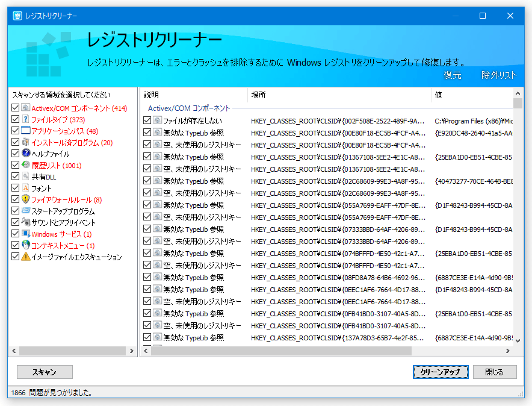Click the results list scroll left arrow

[146, 351]
